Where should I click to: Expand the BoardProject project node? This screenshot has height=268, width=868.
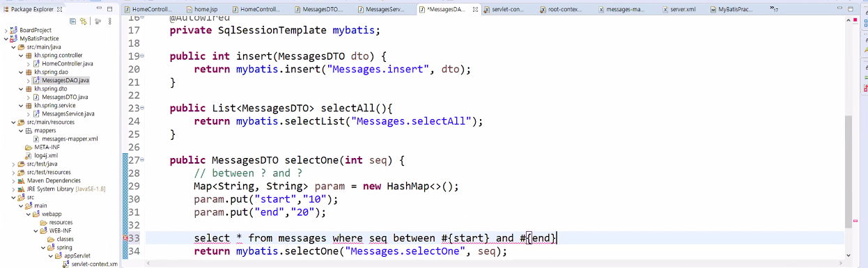(x=6, y=31)
